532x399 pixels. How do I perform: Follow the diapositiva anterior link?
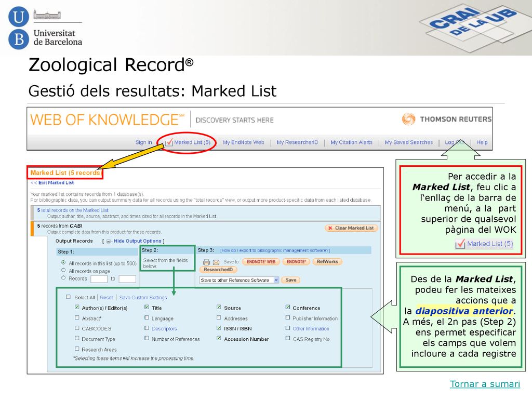point(464,311)
